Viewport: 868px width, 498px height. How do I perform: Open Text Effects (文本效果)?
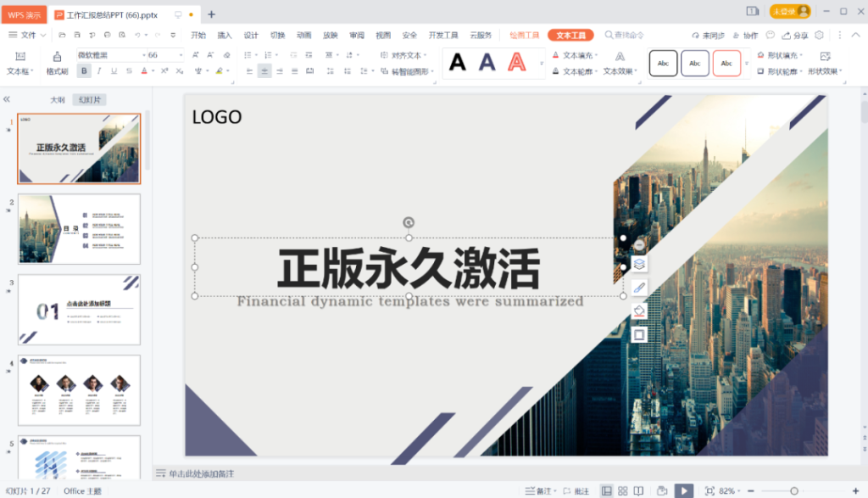(620, 63)
